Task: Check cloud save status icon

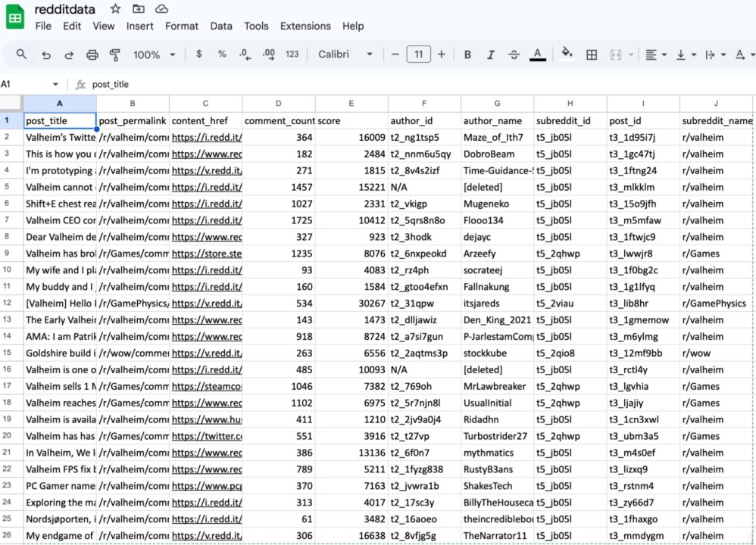Action: 161,8
